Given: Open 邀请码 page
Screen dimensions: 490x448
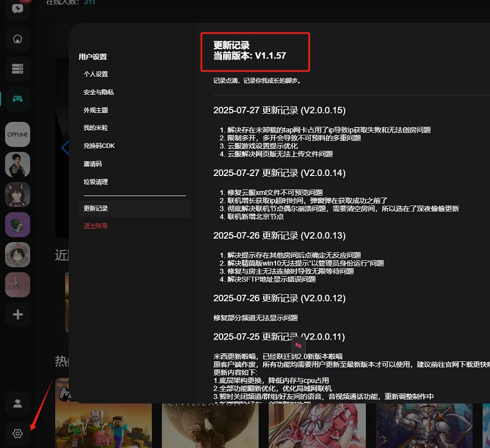Looking at the screenshot, I should 93,164.
